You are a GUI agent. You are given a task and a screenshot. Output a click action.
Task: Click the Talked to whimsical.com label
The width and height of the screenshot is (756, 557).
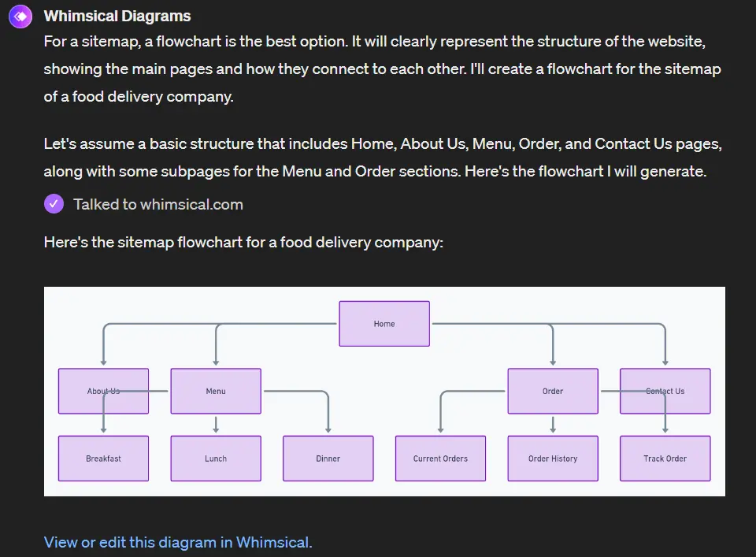tap(157, 203)
